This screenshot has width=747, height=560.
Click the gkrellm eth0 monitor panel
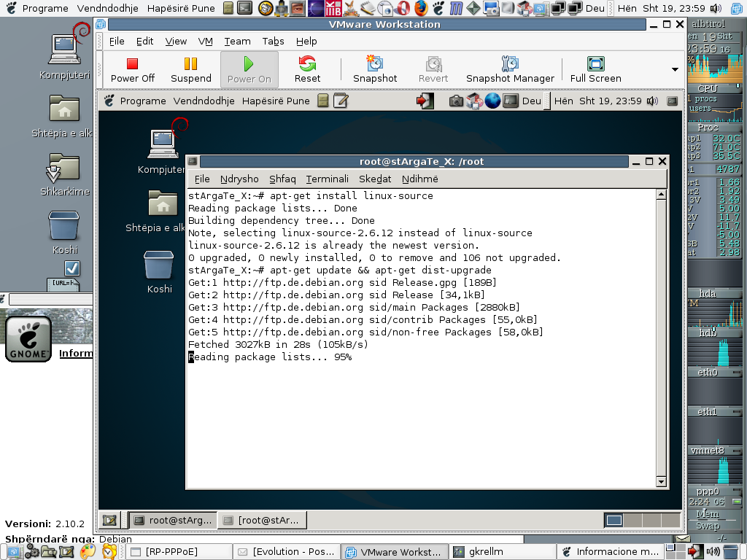(x=715, y=386)
